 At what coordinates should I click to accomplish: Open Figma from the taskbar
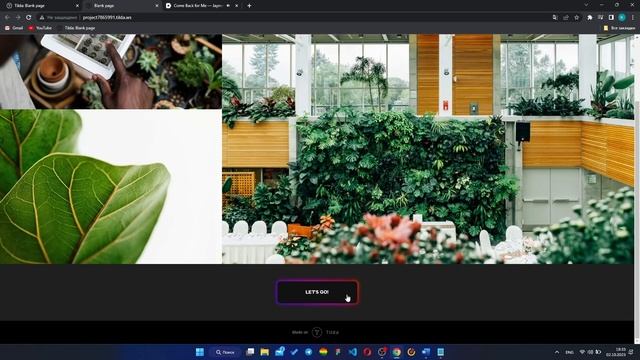(x=338, y=352)
